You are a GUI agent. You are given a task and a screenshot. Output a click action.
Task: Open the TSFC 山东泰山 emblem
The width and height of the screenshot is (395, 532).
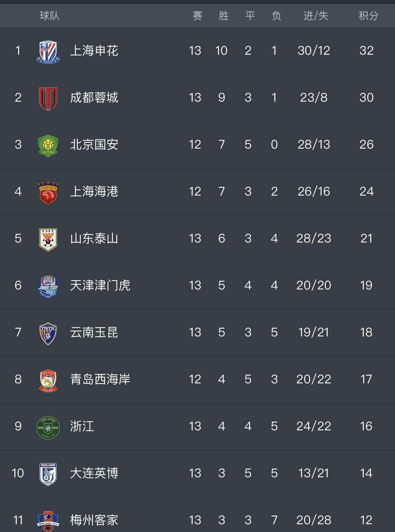point(48,239)
